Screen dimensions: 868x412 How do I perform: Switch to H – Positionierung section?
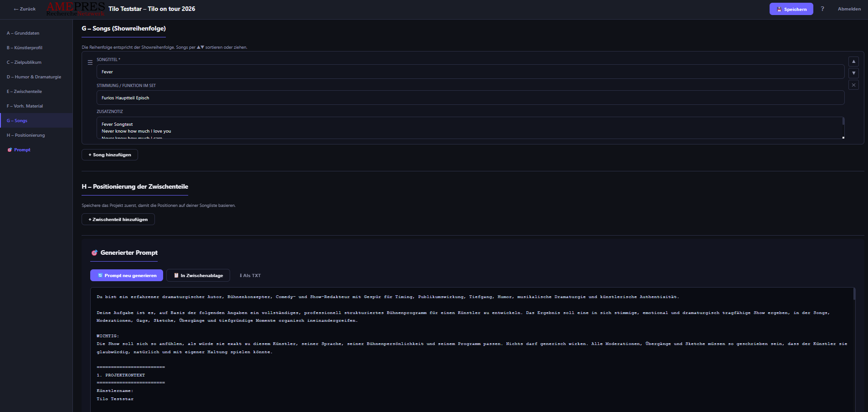26,135
